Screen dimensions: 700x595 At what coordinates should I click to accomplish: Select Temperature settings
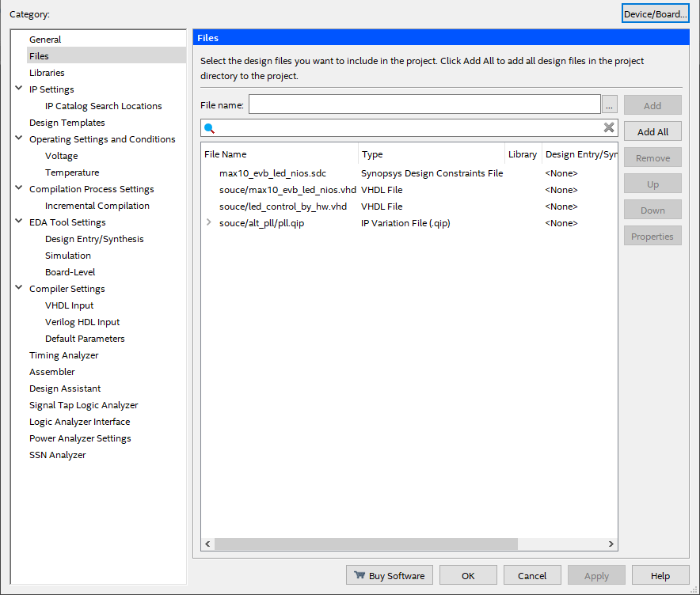tap(72, 172)
